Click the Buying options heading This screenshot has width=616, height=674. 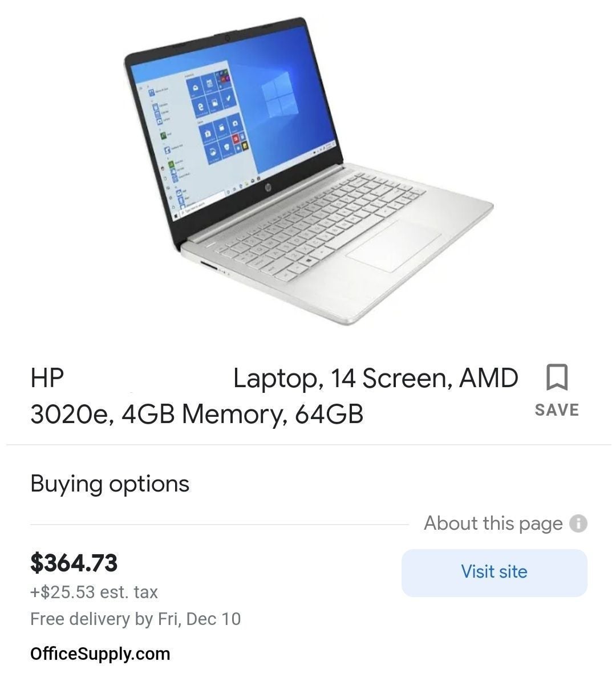point(110,484)
